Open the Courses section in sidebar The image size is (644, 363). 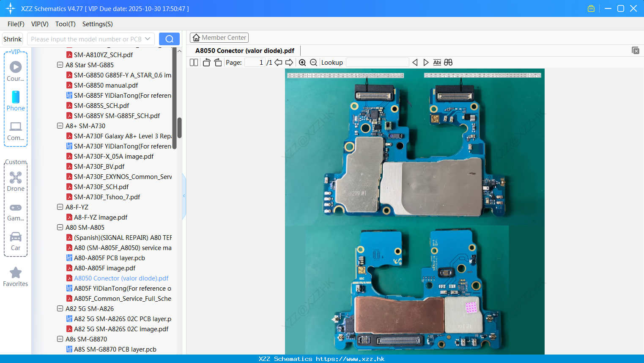click(16, 71)
